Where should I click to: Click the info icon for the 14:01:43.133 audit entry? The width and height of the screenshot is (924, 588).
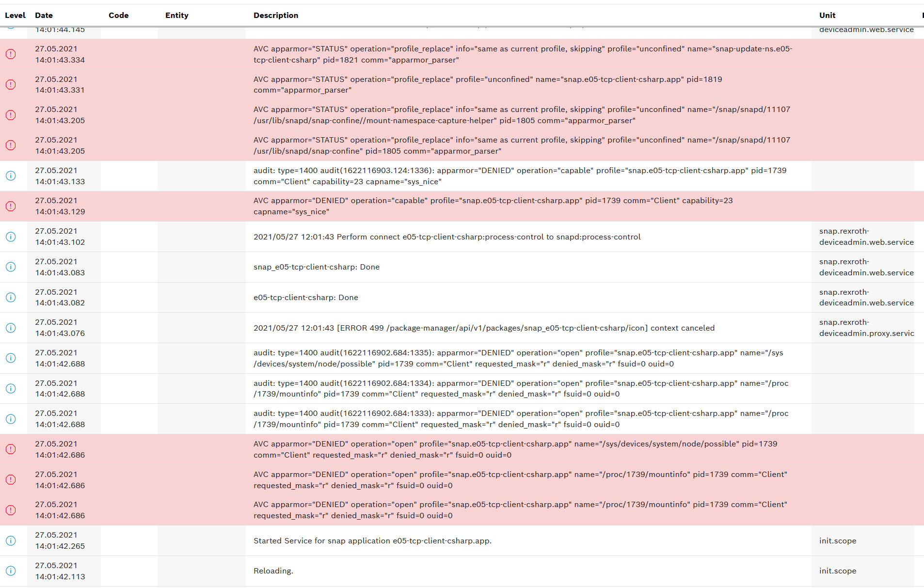tap(11, 176)
